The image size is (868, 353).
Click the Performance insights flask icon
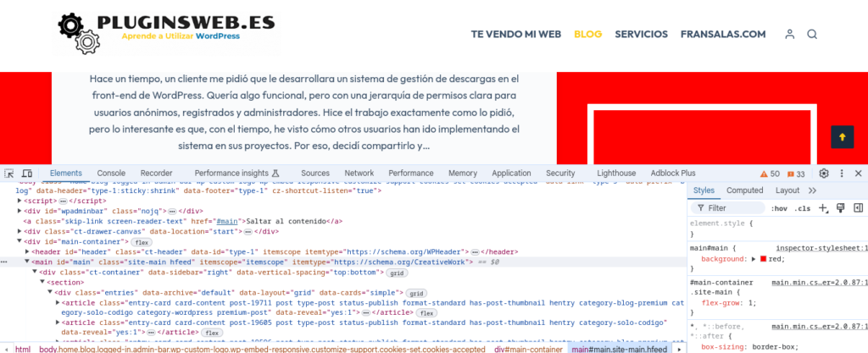[x=275, y=174]
